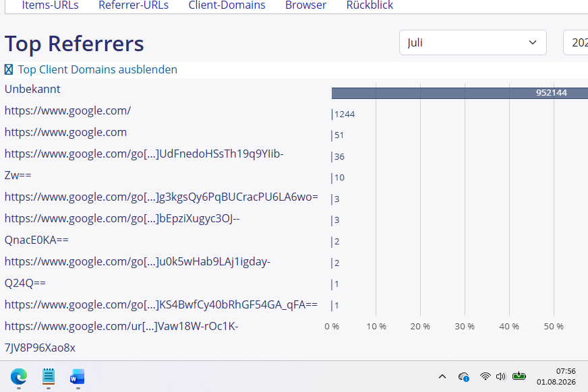Click the 50 % axis label
This screenshot has height=392, width=588.
click(554, 327)
